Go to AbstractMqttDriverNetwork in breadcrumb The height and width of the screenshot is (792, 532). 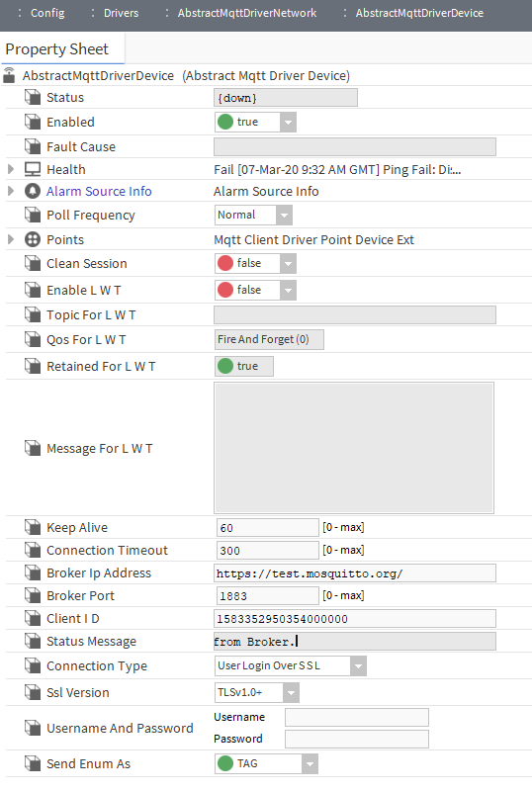pyautogui.click(x=247, y=13)
